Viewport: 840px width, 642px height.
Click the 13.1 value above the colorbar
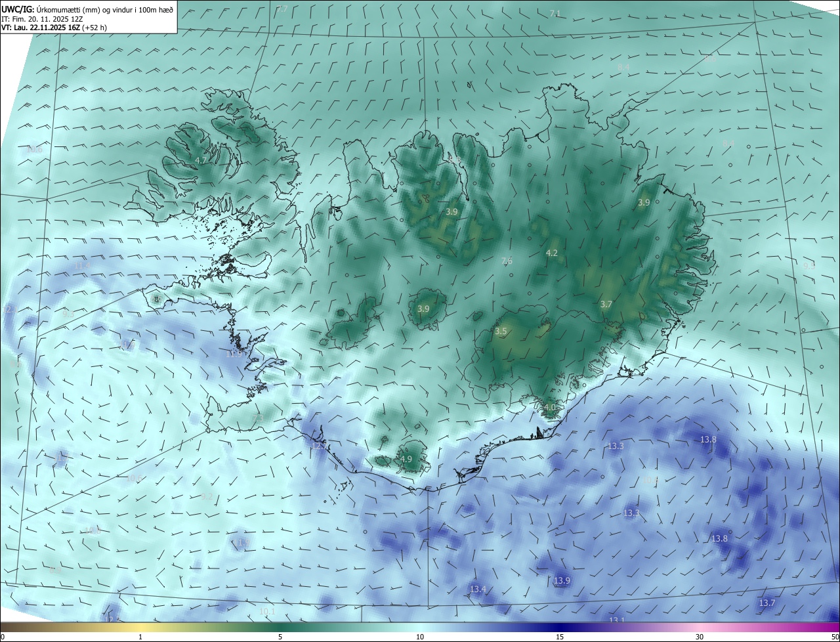[x=617, y=620]
